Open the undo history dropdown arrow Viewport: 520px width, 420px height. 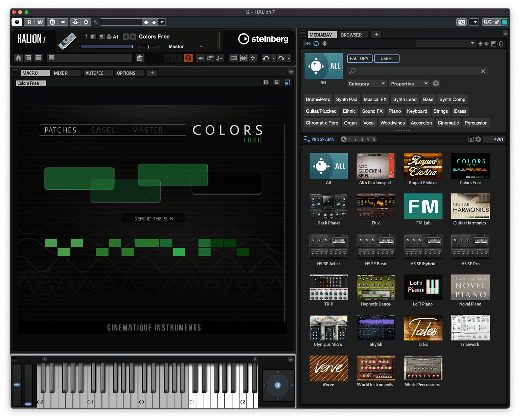click(x=273, y=58)
